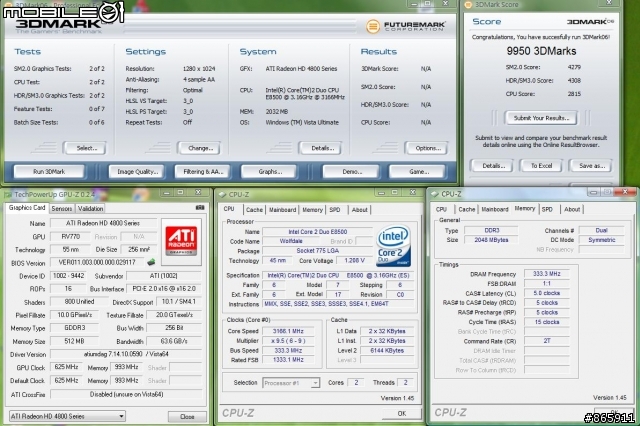
Task: Click the GPU-Z screenshot camera icon
Action: (x=200, y=208)
